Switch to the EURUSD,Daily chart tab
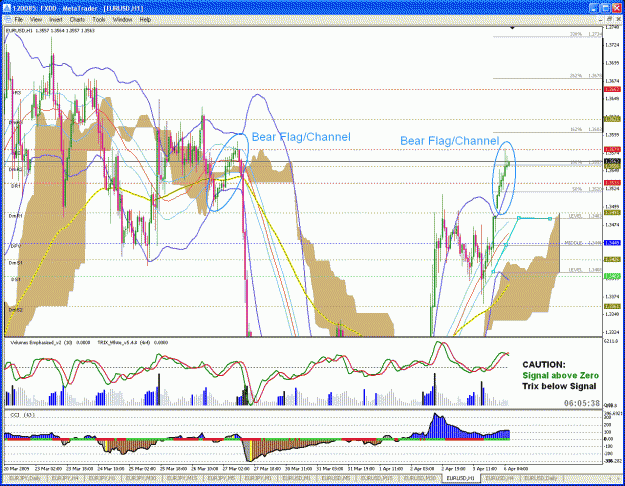This screenshot has height=486, width=625. click(540, 478)
